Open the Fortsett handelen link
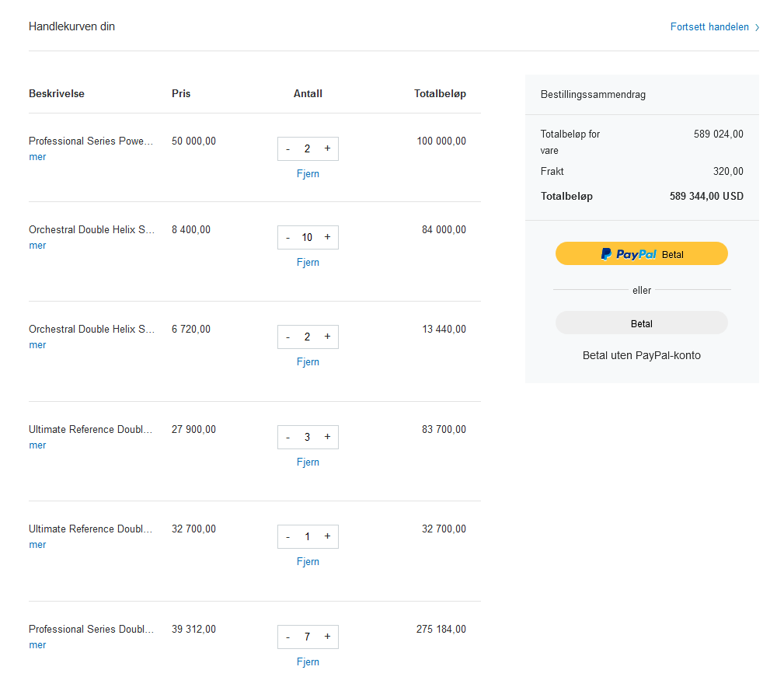This screenshot has width=784, height=698. (x=709, y=27)
